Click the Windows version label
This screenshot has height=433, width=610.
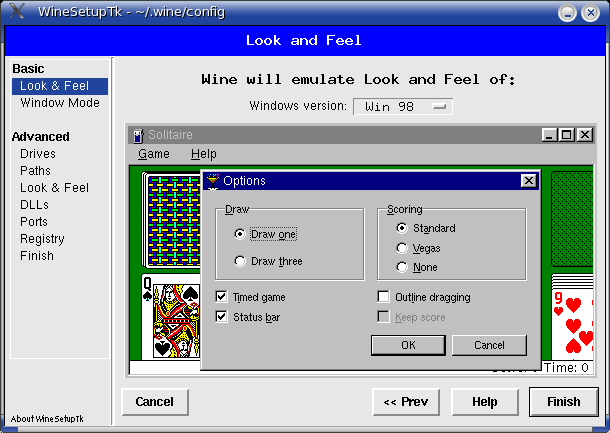(298, 106)
